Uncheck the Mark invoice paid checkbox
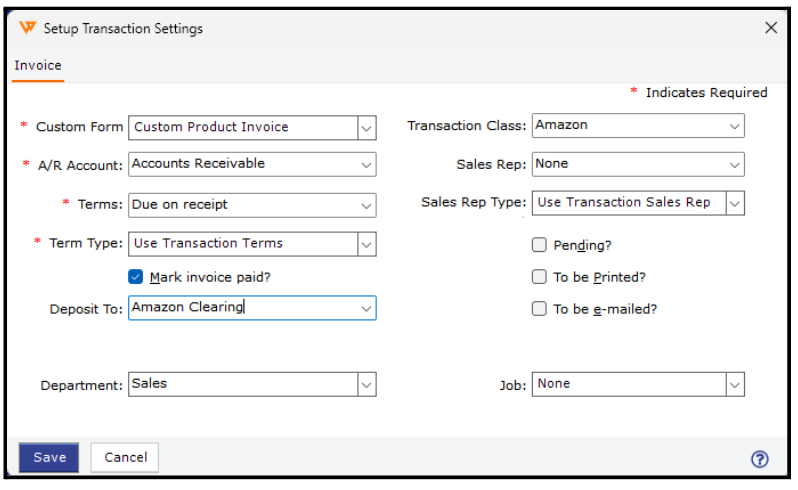 pos(136,277)
